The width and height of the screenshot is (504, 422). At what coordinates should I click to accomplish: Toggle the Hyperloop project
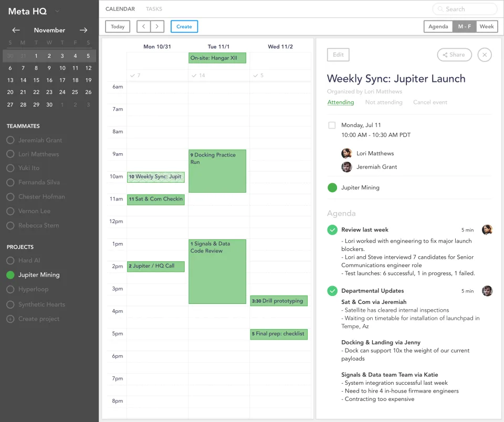[10, 289]
